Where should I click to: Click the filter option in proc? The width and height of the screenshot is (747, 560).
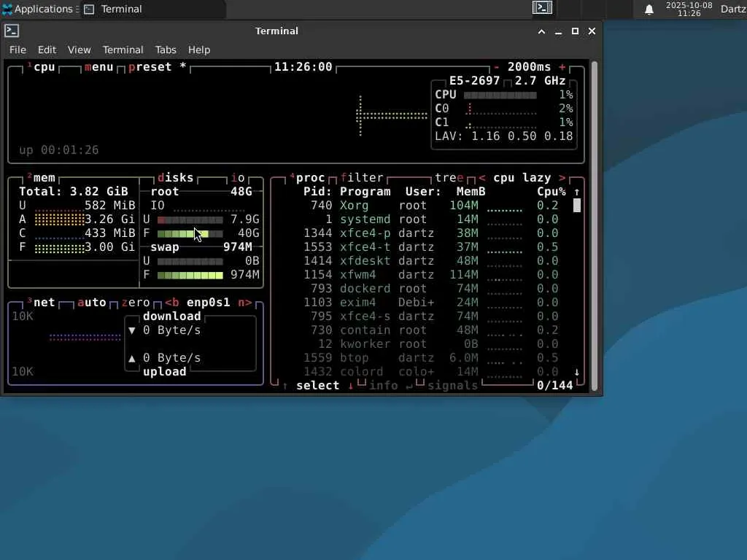362,178
